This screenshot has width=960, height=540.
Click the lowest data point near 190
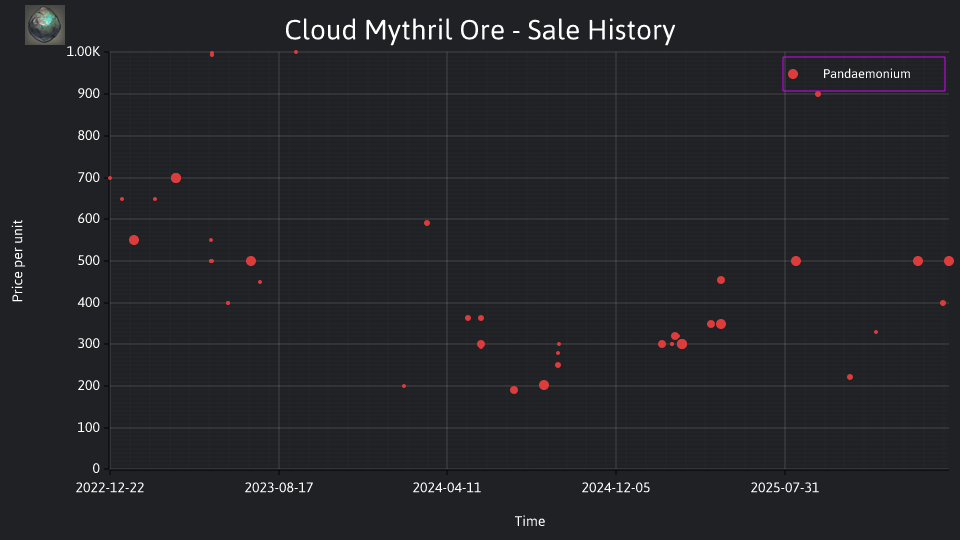pyautogui.click(x=514, y=390)
